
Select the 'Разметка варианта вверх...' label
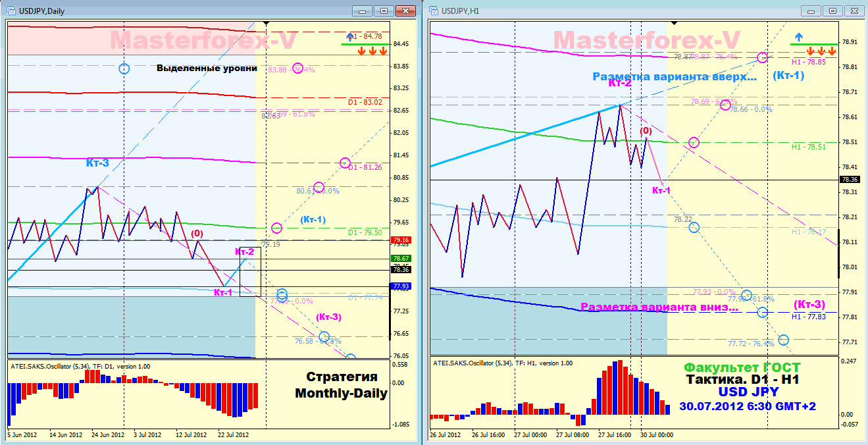tap(675, 76)
